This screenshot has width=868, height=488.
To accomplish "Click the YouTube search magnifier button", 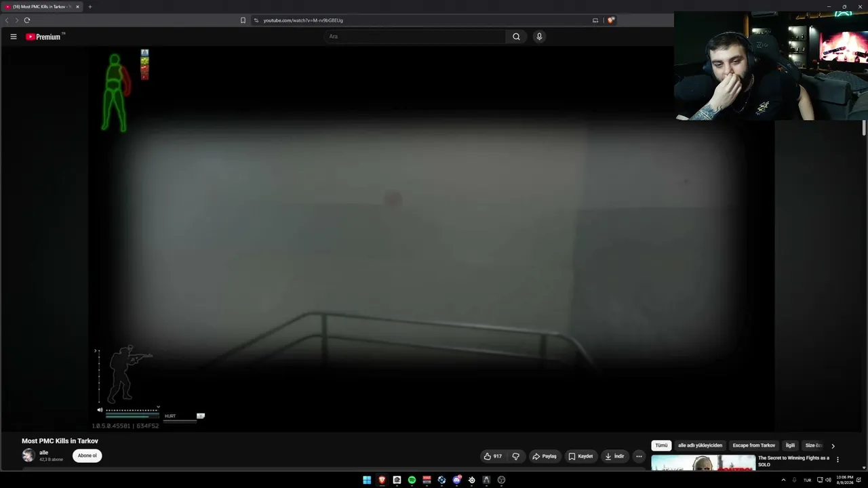I will pos(516,37).
